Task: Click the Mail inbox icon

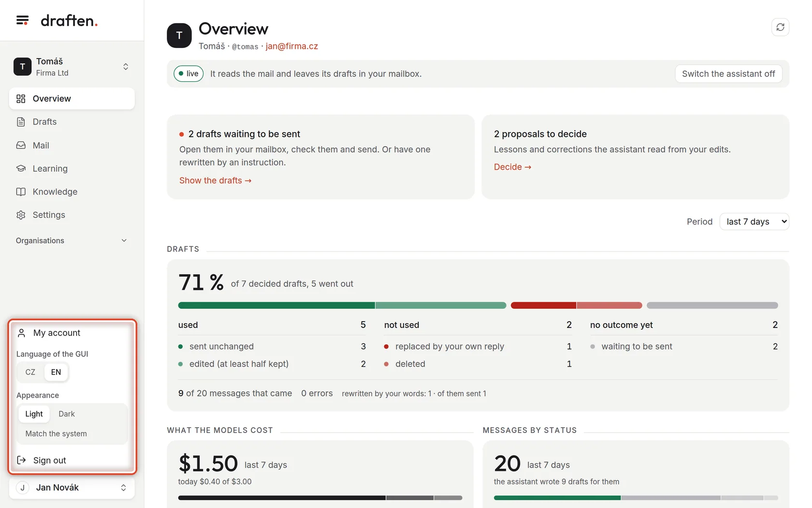Action: [21, 145]
